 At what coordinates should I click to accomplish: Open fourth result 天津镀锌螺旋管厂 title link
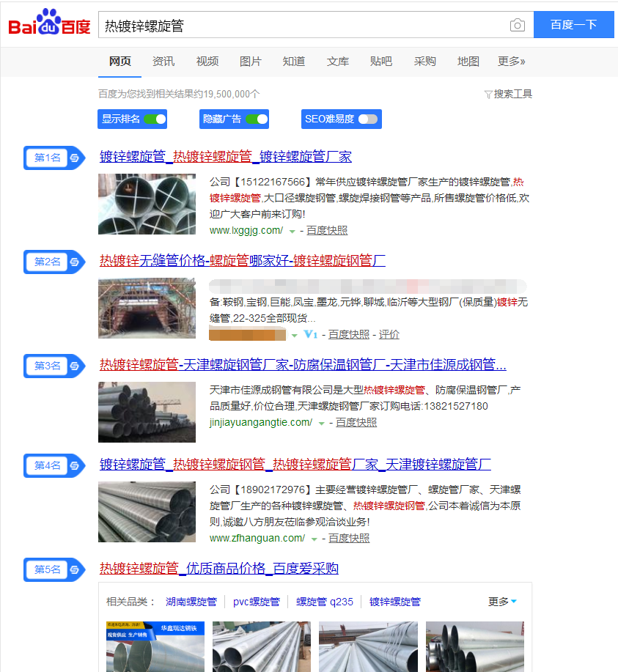pos(295,464)
